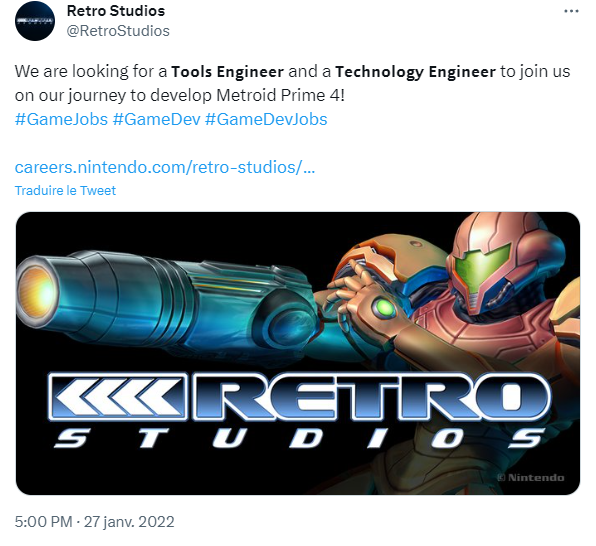The height and width of the screenshot is (546, 596).
Task: Open the Retro Studios Samus image
Action: coord(298,353)
